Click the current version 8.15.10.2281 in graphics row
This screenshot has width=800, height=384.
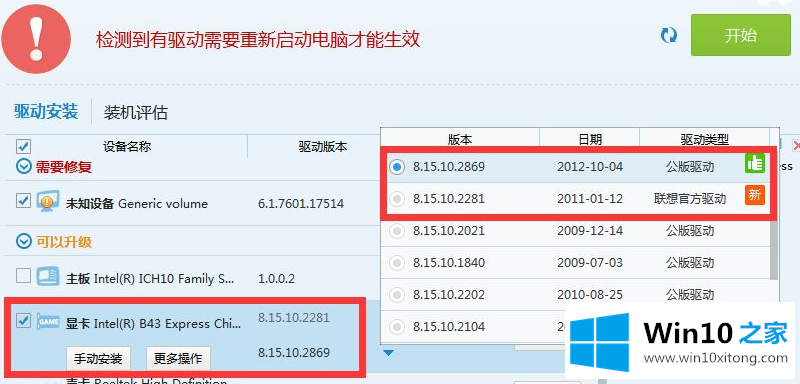(x=294, y=318)
